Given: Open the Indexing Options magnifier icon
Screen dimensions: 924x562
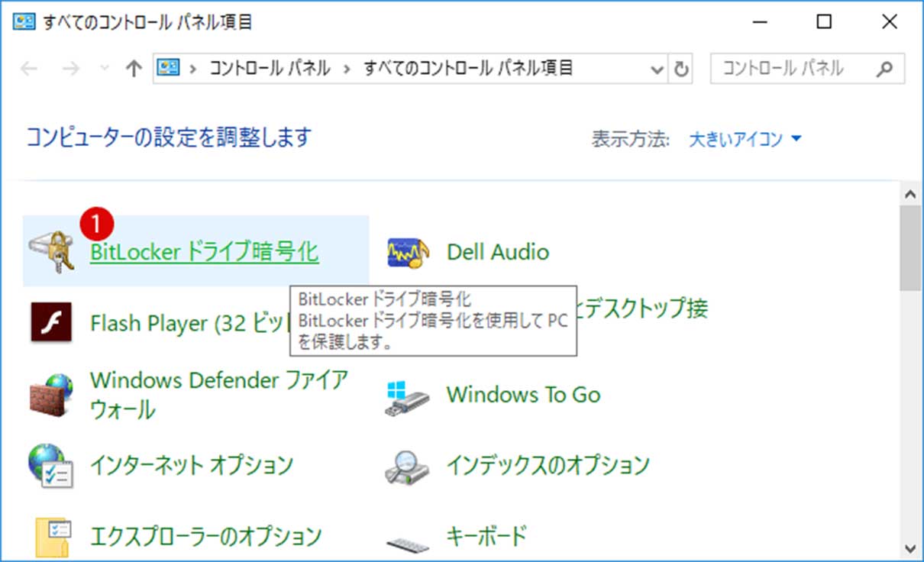Looking at the screenshot, I should pyautogui.click(x=408, y=467).
